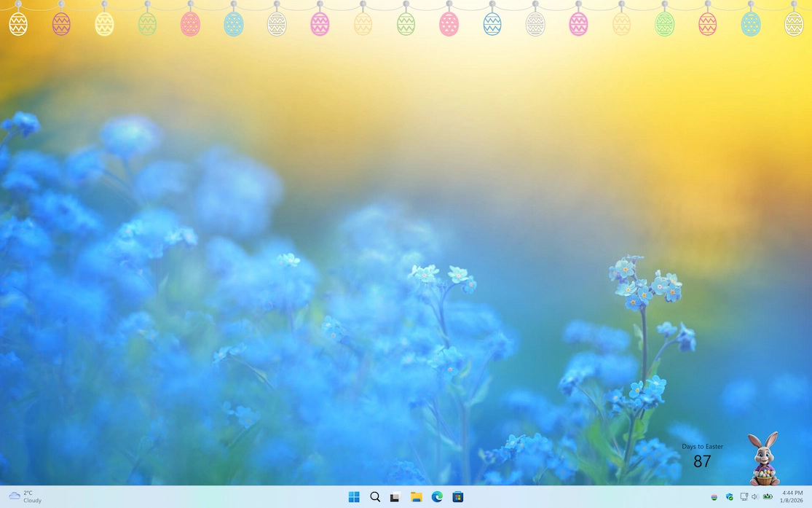
Task: Click the colorful round tray icon
Action: tap(714, 496)
